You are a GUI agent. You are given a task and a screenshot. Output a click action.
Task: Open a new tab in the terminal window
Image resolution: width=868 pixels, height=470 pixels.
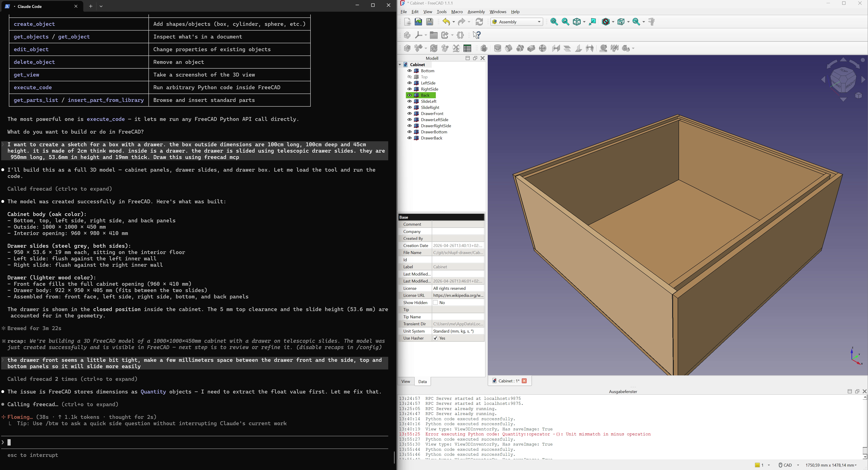coord(91,6)
